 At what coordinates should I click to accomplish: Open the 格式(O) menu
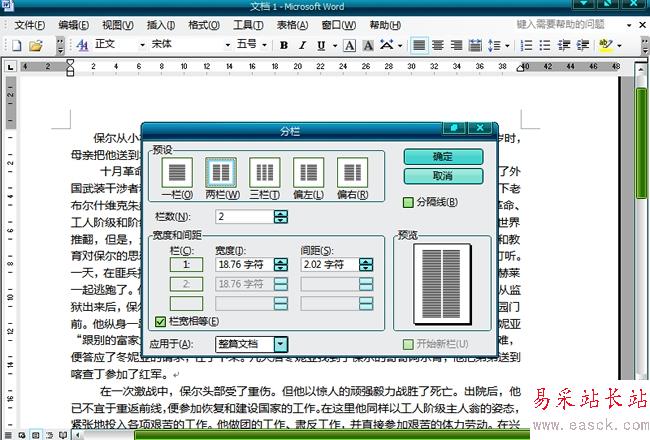tap(204, 25)
